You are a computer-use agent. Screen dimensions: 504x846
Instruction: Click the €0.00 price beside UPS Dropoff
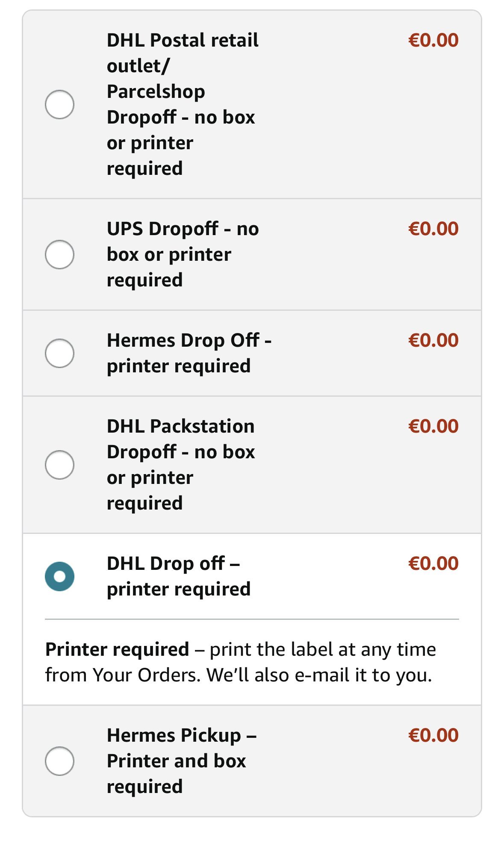pyautogui.click(x=433, y=229)
